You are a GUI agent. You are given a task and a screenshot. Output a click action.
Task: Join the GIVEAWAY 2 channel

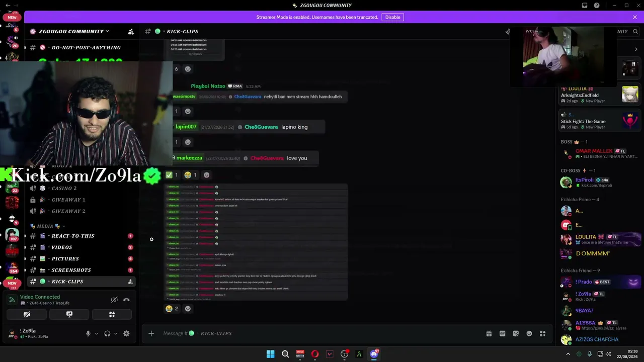80,211
